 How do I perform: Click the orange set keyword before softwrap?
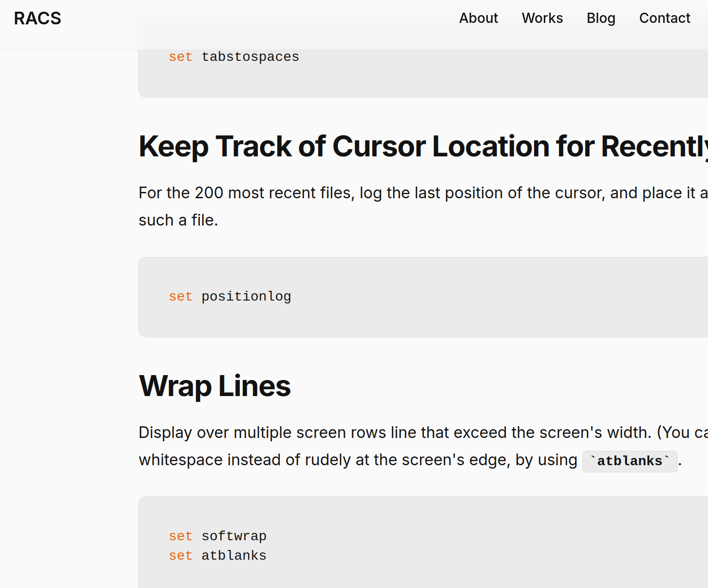(180, 536)
